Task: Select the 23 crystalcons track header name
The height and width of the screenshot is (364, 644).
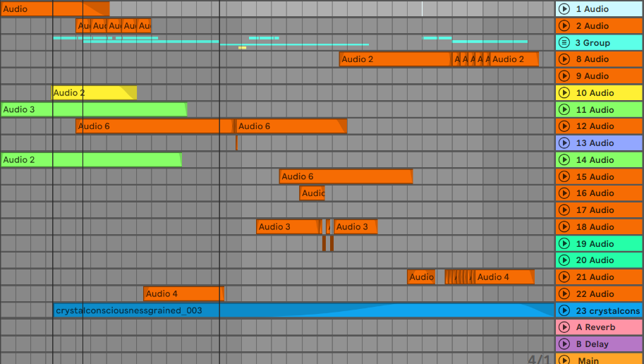Action: point(608,310)
